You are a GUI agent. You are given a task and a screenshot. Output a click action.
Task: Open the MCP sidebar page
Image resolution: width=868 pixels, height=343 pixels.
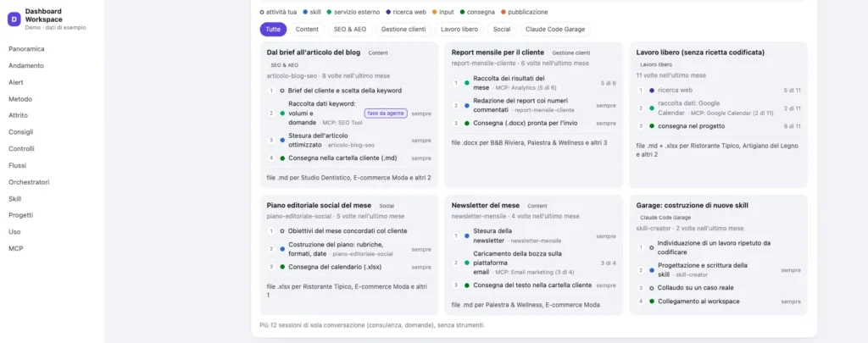pos(15,248)
